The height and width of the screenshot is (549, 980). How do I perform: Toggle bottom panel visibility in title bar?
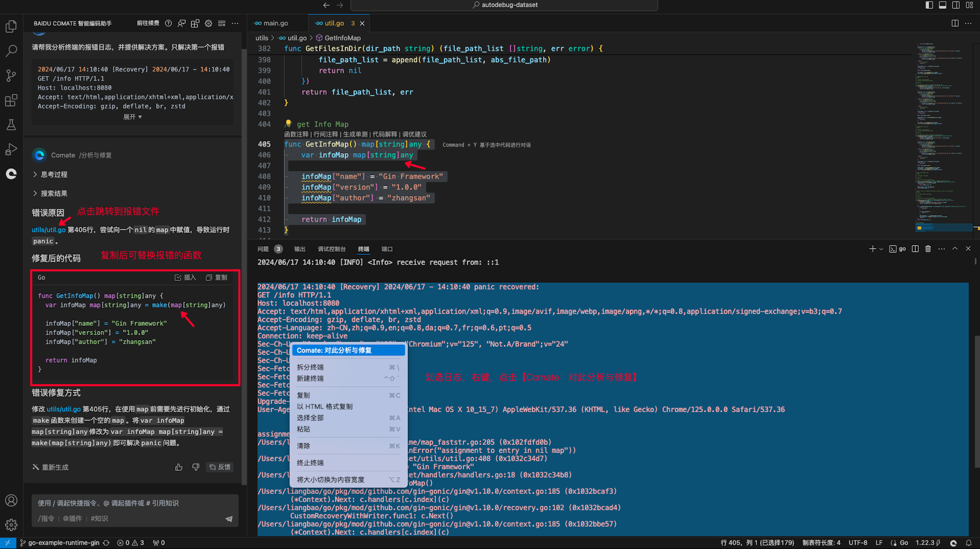coord(943,5)
